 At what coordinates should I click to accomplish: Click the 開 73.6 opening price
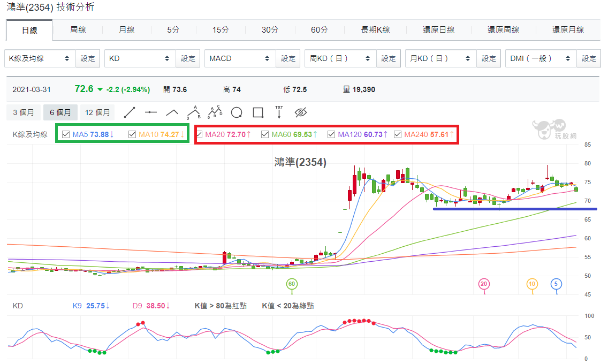pyautogui.click(x=175, y=89)
